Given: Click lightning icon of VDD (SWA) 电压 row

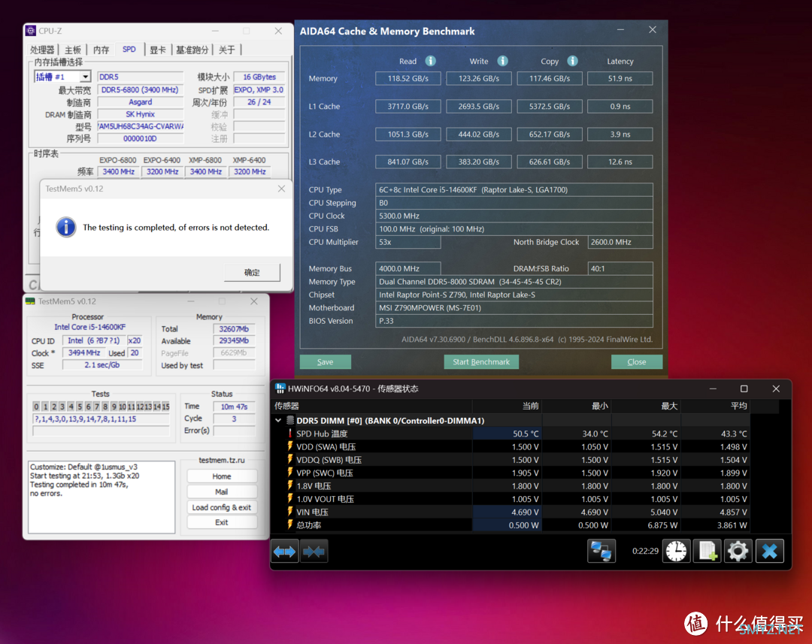Looking at the screenshot, I should [x=290, y=446].
